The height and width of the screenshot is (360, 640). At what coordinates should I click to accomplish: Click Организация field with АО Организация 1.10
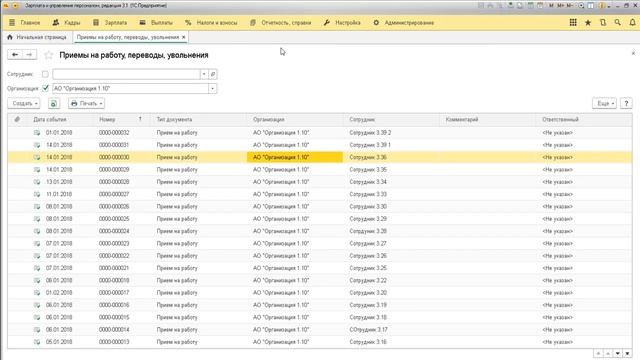131,89
